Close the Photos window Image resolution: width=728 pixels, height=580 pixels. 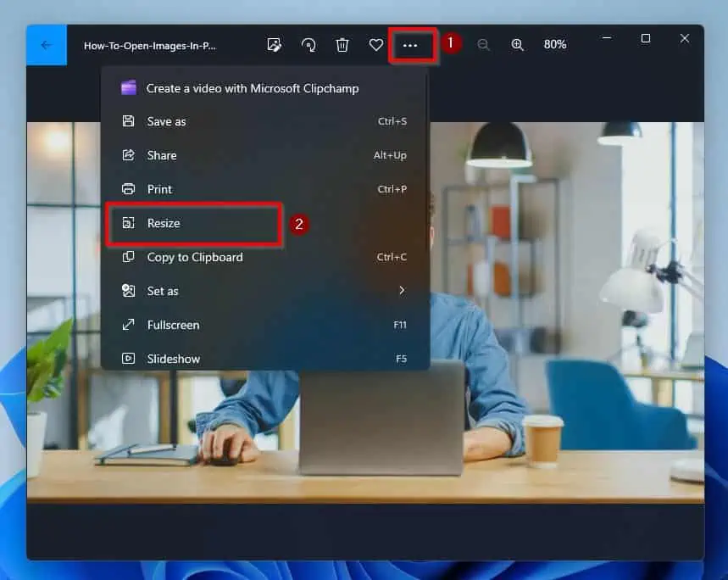click(x=685, y=38)
